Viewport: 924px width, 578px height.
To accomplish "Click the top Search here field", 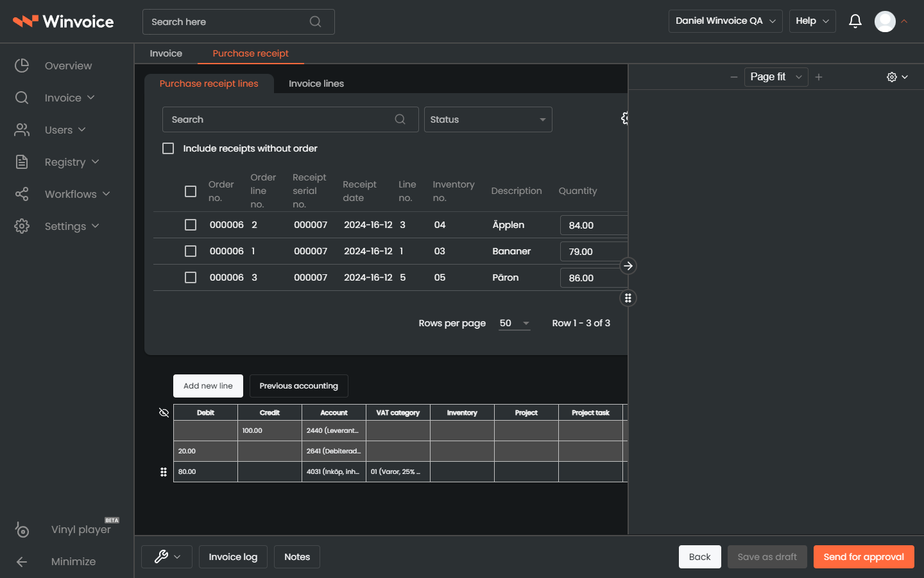I will click(x=239, y=22).
